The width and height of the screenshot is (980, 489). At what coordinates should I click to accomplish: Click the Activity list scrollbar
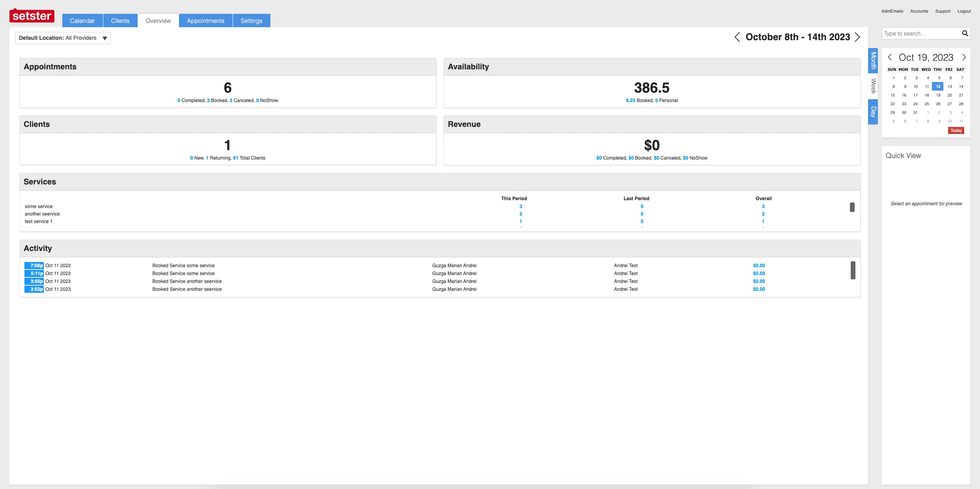click(x=853, y=270)
